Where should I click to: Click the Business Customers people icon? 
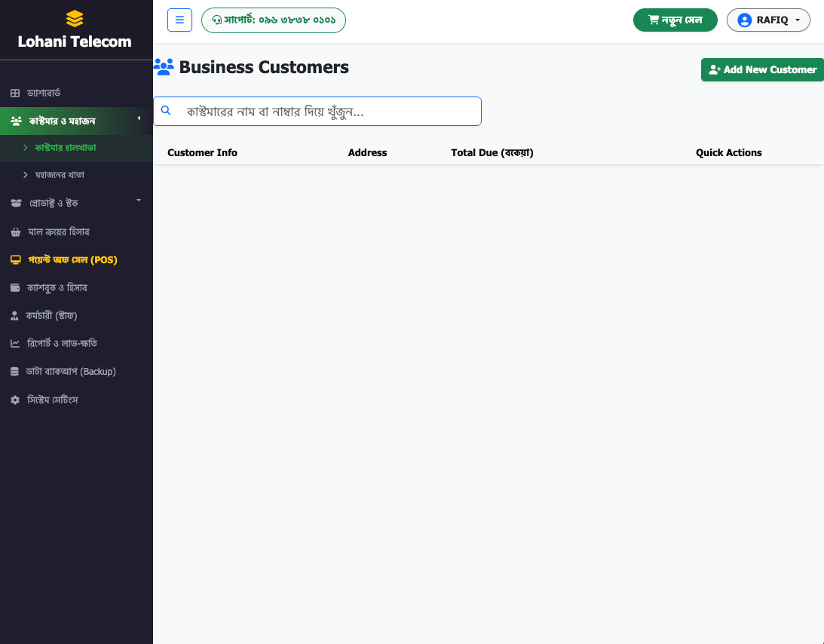click(x=164, y=67)
